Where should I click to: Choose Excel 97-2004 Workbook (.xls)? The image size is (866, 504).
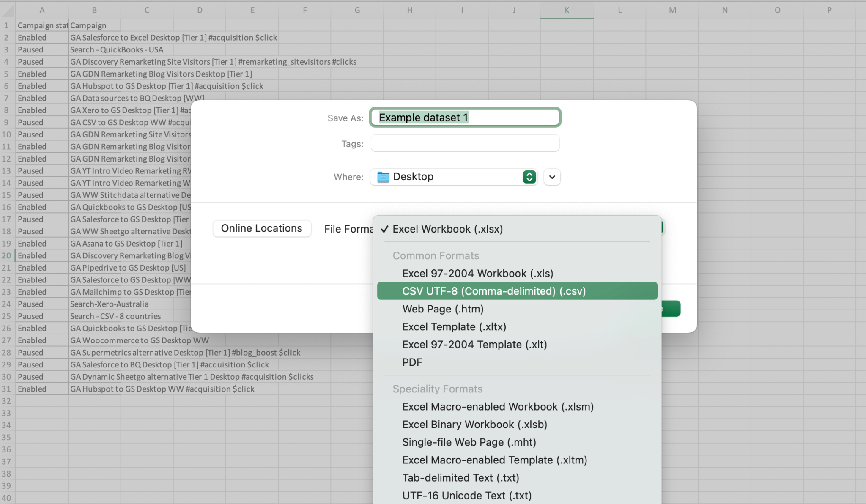[517, 274]
